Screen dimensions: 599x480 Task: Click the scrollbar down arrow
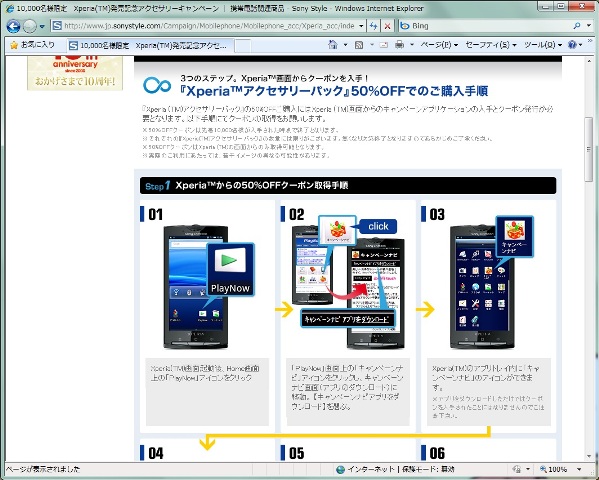[589, 456]
